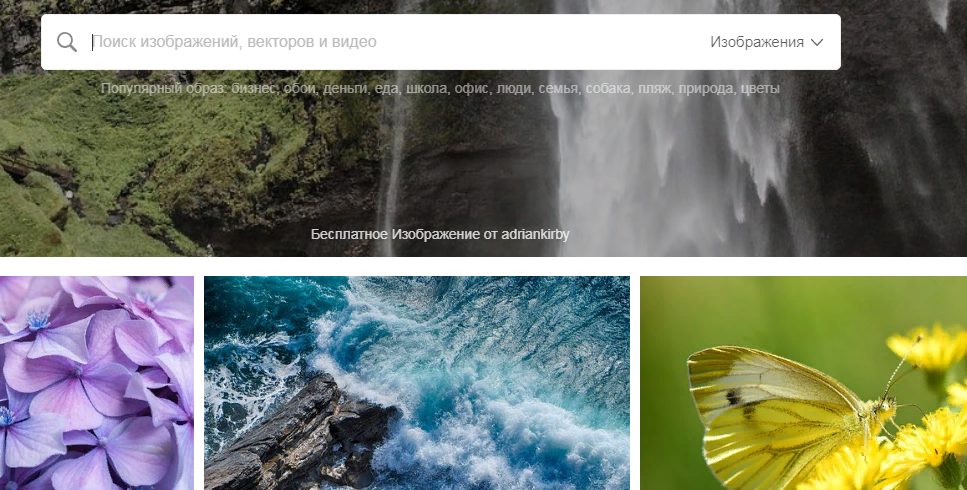Screen dimensions: 967x490
Task: Select the popular tag офис
Action: 472,89
